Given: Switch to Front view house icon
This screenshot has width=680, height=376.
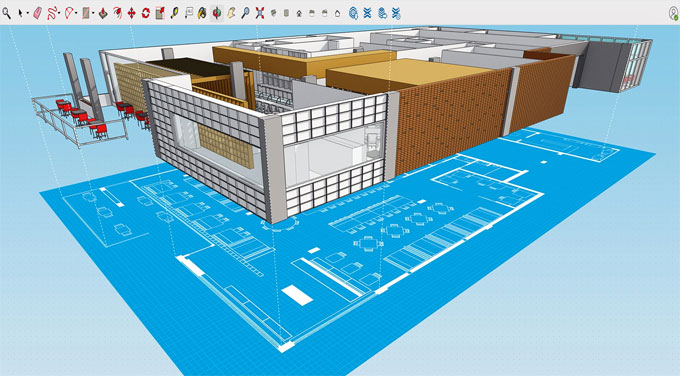Looking at the screenshot, I should (299, 13).
